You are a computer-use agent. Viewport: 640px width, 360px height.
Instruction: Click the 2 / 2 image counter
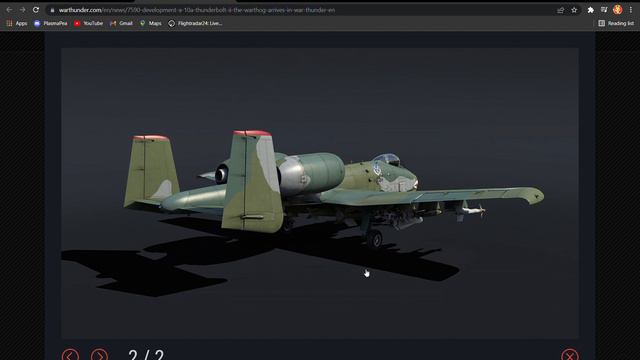pyautogui.click(x=146, y=355)
